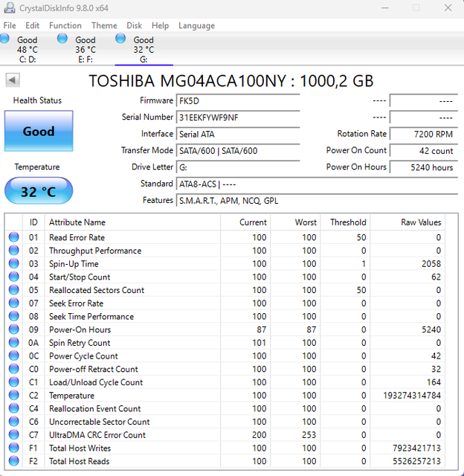Click status orb for Reallocated Sectors Count
This screenshot has height=476, width=464.
pyautogui.click(x=13, y=290)
